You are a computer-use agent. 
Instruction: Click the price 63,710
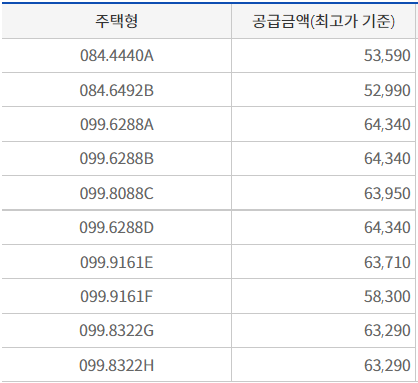[387, 262]
